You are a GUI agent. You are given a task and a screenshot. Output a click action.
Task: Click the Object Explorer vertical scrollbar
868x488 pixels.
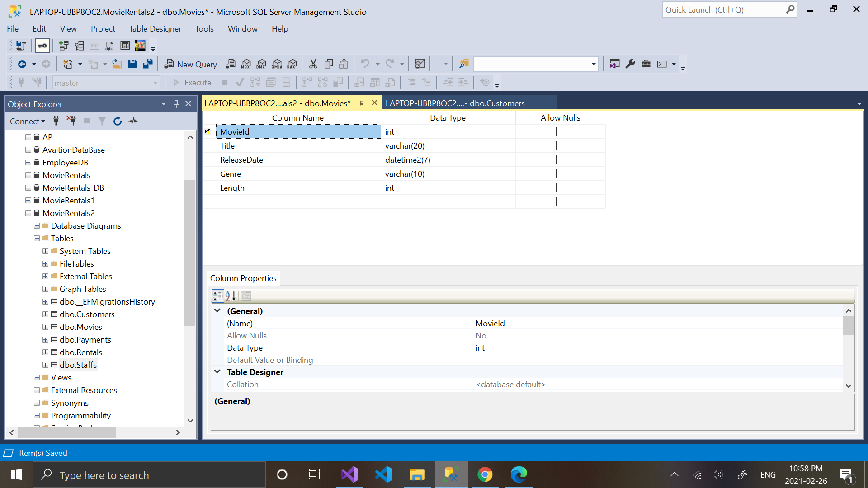tap(190, 253)
